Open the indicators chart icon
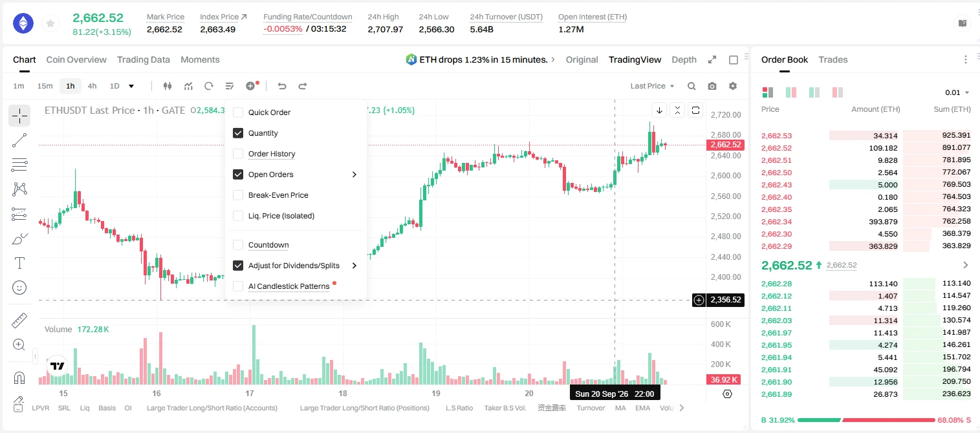This screenshot has width=980, height=433. click(188, 86)
